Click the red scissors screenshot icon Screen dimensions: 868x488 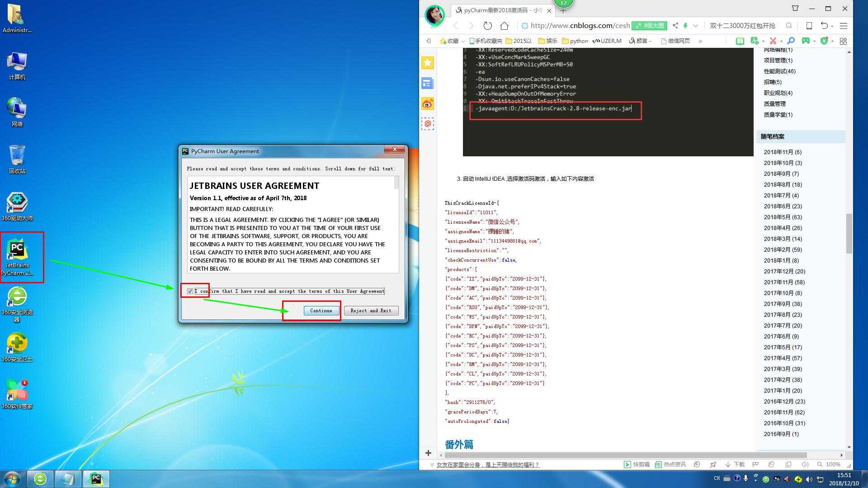[773, 41]
